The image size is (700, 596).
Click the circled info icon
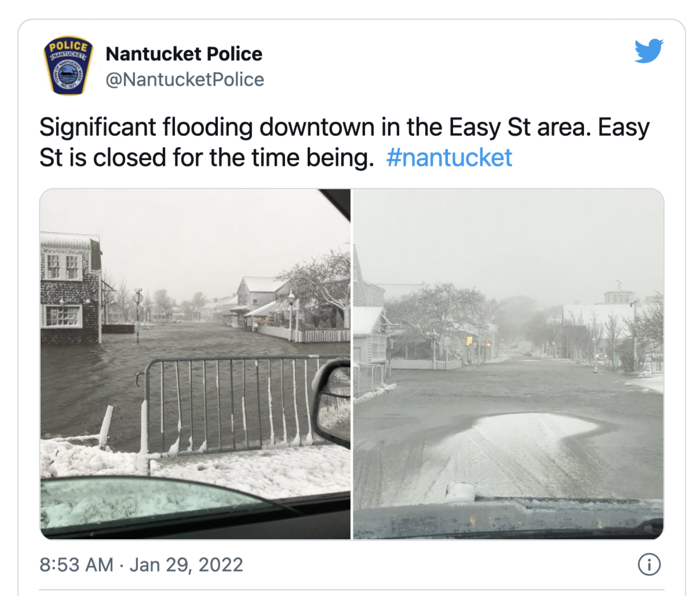[649, 564]
